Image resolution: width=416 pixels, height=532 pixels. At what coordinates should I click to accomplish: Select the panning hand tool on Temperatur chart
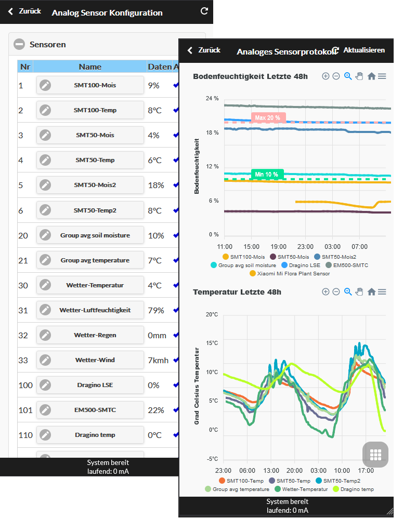pyautogui.click(x=359, y=292)
